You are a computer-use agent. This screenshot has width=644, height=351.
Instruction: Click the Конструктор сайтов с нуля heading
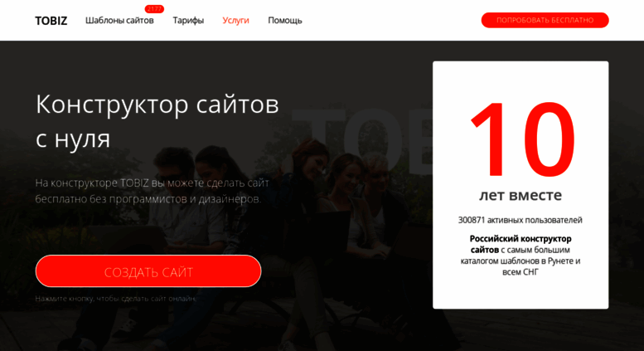point(157,121)
